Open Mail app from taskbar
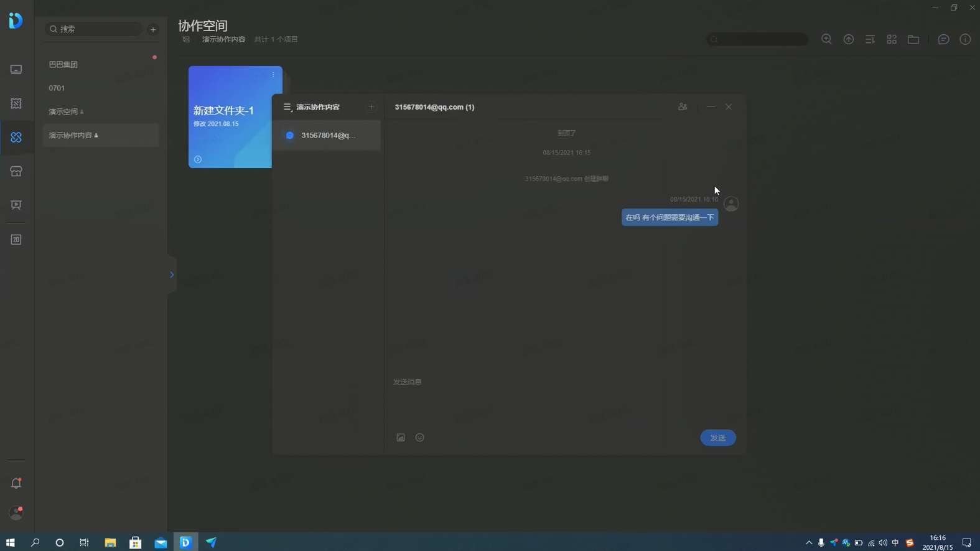Viewport: 980px width, 551px height. [x=161, y=542]
